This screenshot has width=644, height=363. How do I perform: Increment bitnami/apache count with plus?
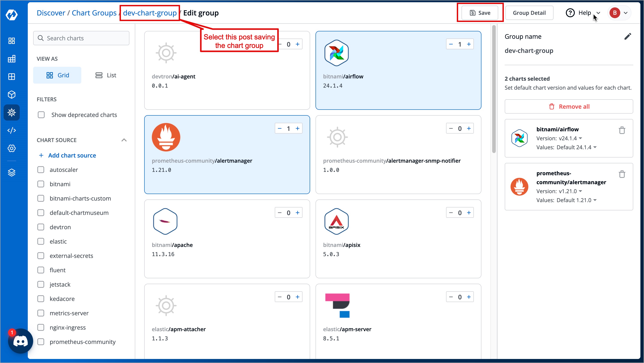(x=298, y=213)
